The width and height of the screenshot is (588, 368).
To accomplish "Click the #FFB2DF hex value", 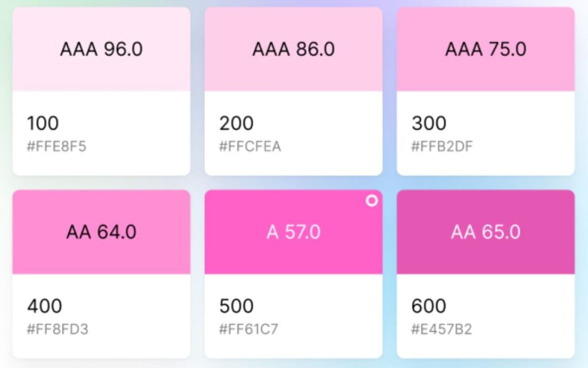I will [x=442, y=146].
